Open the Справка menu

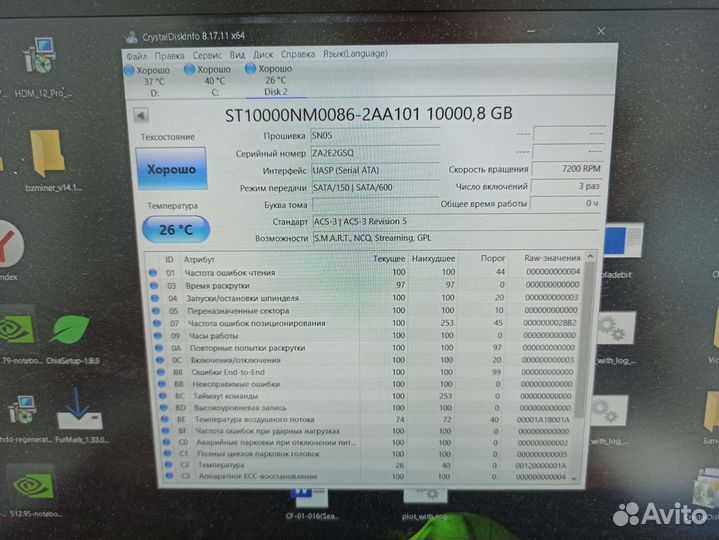(298, 54)
